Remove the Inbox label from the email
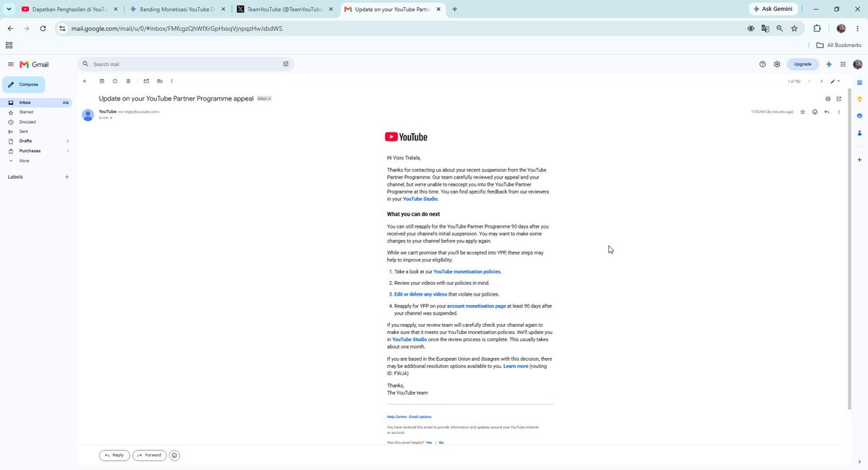This screenshot has width=868, height=470. pyautogui.click(x=270, y=98)
